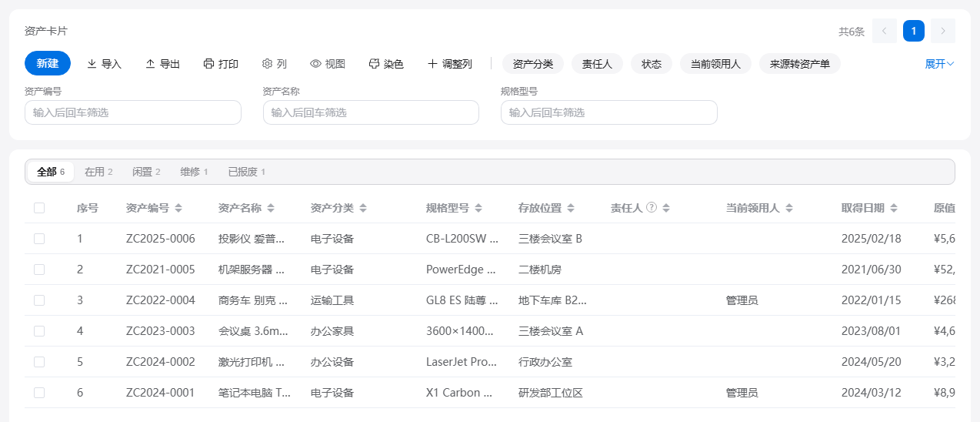The image size is (980, 422).
Task: Switch to the 全部 tab
Action: pyautogui.click(x=51, y=172)
